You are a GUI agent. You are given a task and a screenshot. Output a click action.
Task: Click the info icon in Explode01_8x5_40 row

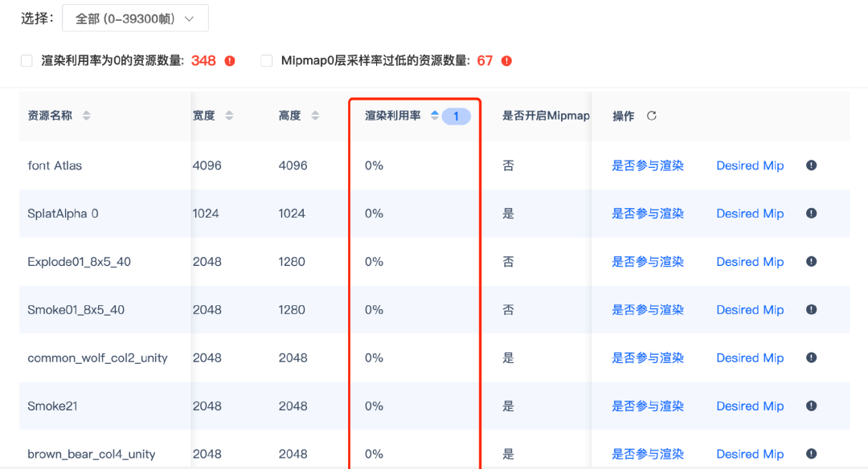coord(811,262)
